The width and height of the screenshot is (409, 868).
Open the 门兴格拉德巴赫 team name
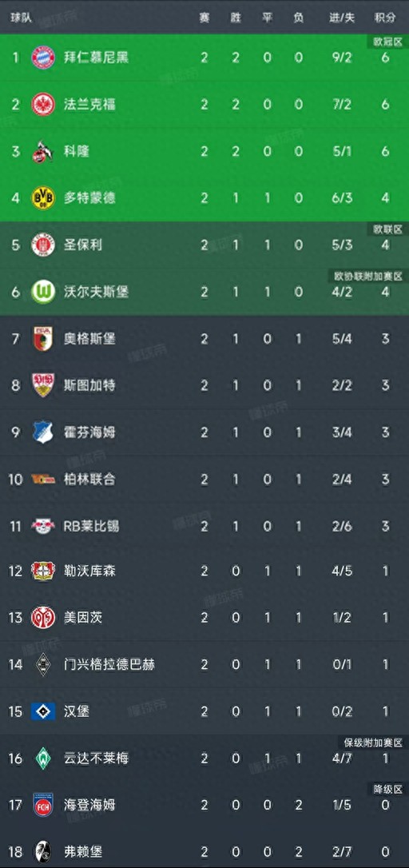[109, 664]
